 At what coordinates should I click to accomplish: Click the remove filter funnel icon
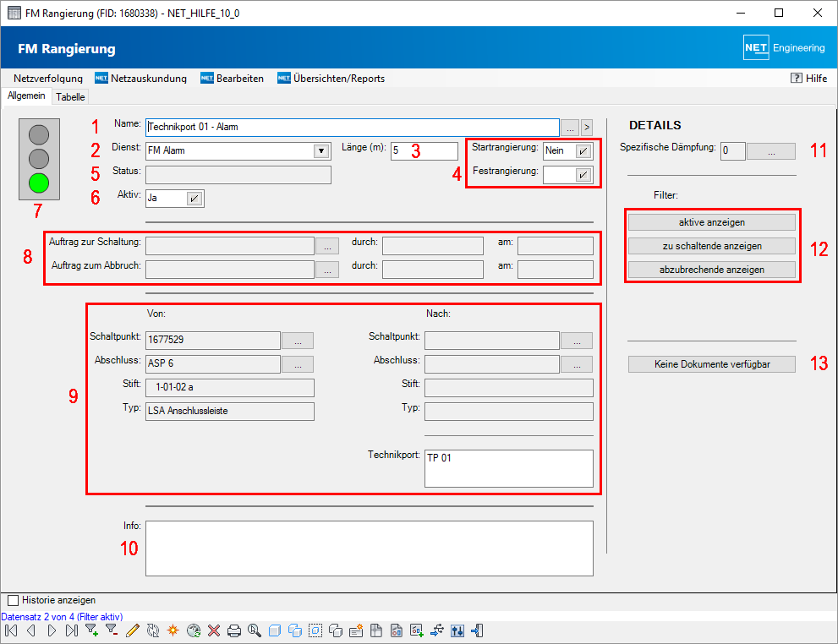(x=112, y=630)
